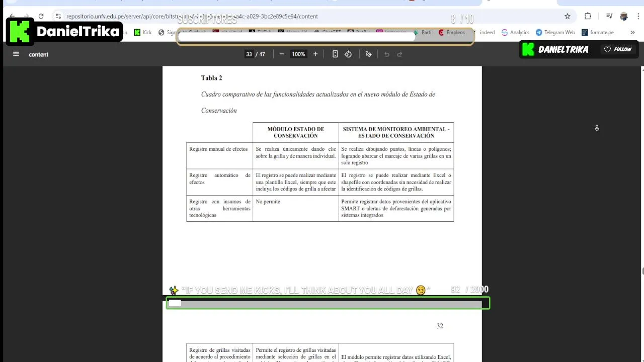Expand hidden bookmarks chevron

[x=632, y=32]
